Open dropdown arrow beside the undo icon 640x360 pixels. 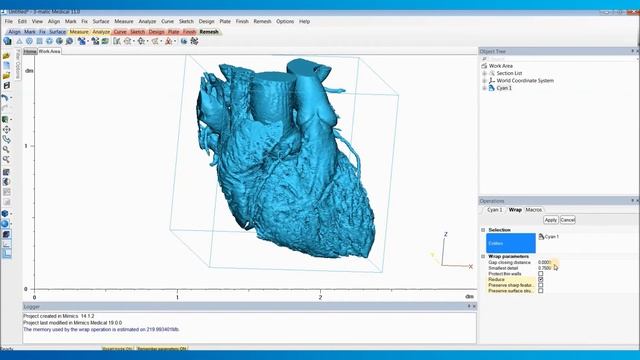[11, 98]
